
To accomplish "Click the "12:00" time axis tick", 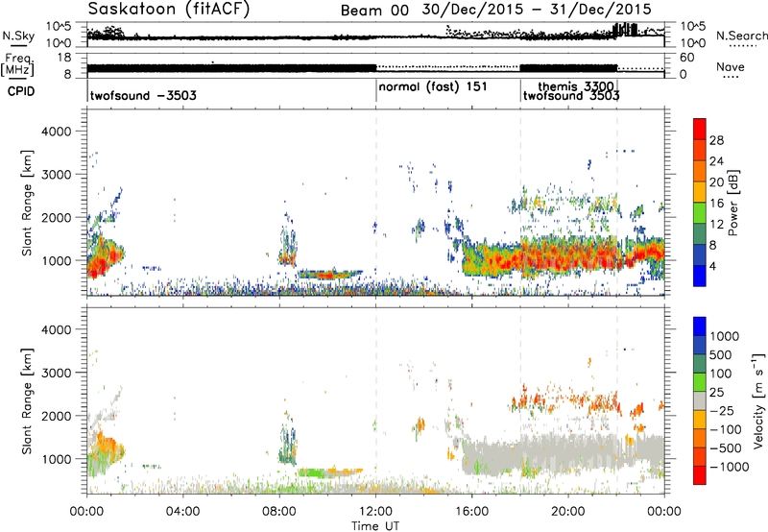I will point(375,512).
